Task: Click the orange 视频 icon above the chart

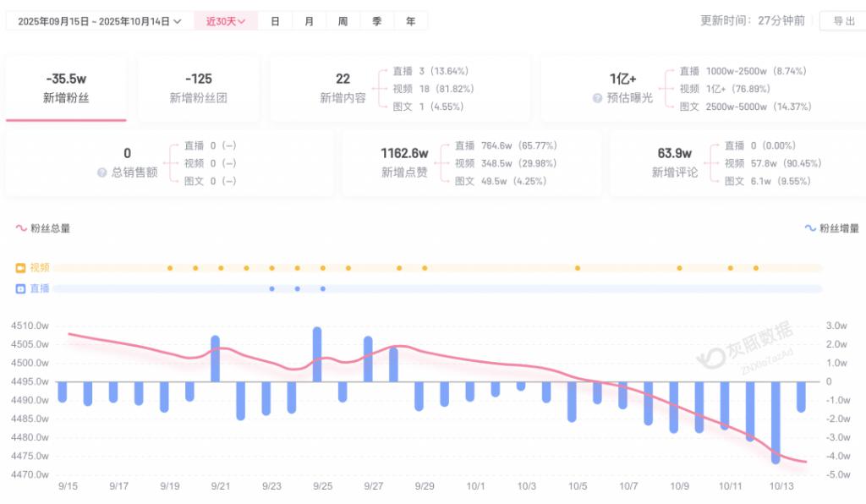Action: (20, 268)
